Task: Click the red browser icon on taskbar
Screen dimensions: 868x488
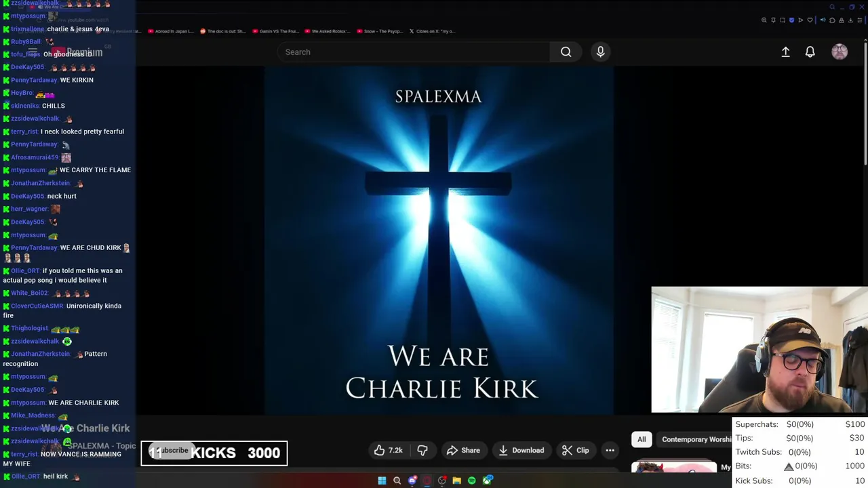Action: (x=427, y=481)
